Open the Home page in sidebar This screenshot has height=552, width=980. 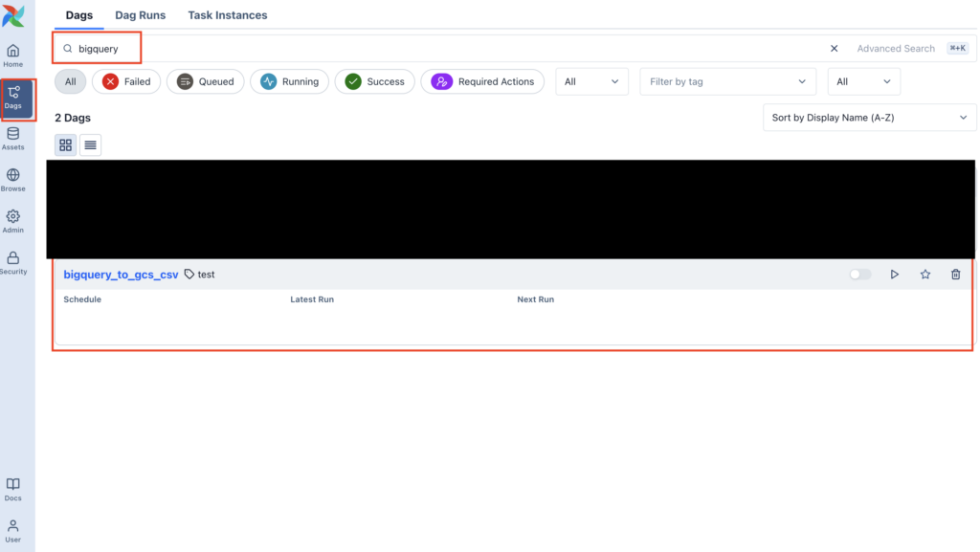tap(13, 55)
